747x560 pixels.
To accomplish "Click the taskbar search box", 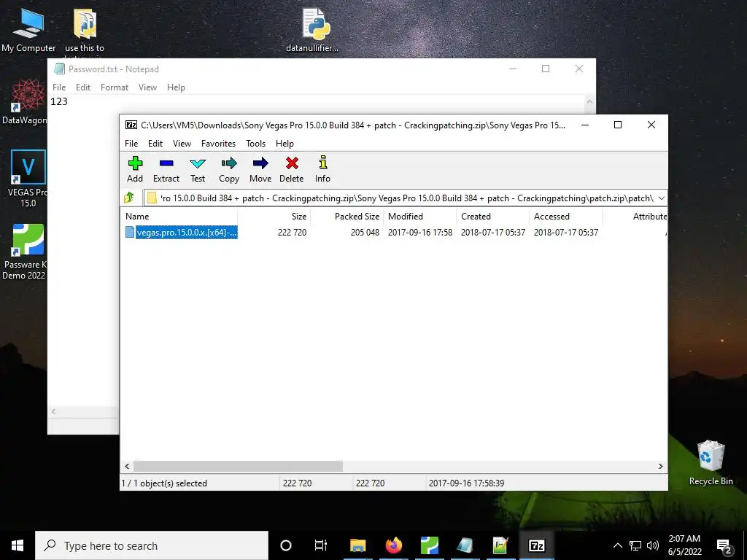I will pyautogui.click(x=152, y=545).
